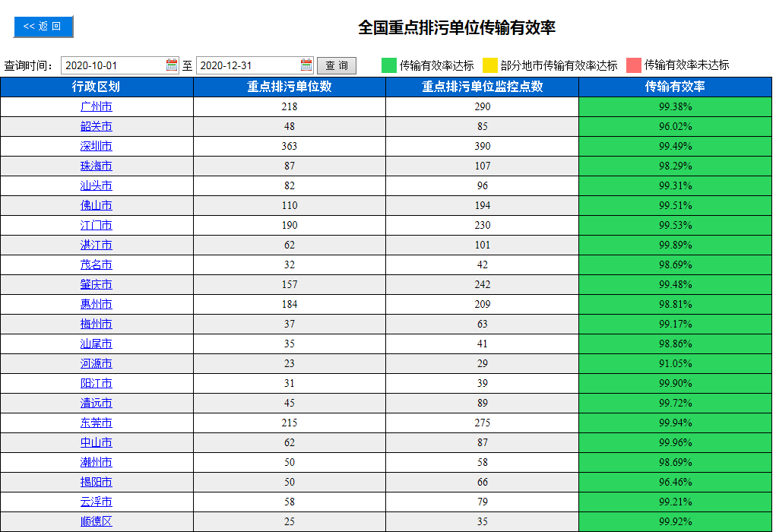776x532 pixels.
Task: Click 重点排污单位监控点数 column header
Action: pos(483,87)
